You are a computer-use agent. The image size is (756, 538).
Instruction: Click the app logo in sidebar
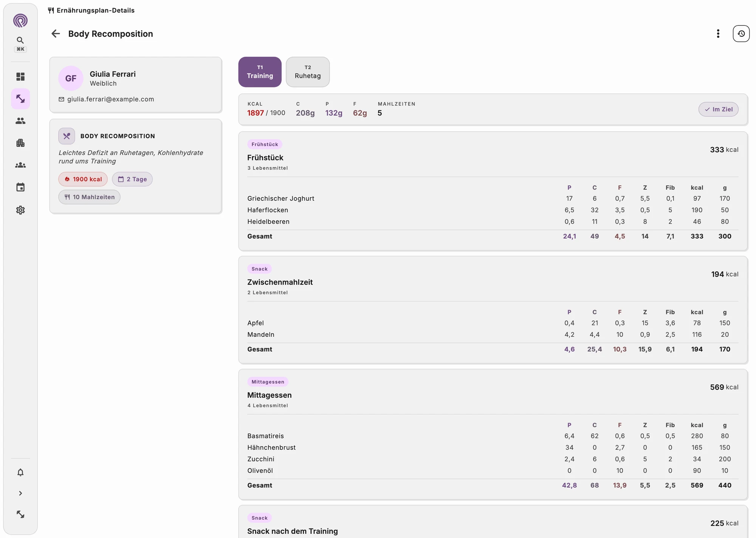20,20
